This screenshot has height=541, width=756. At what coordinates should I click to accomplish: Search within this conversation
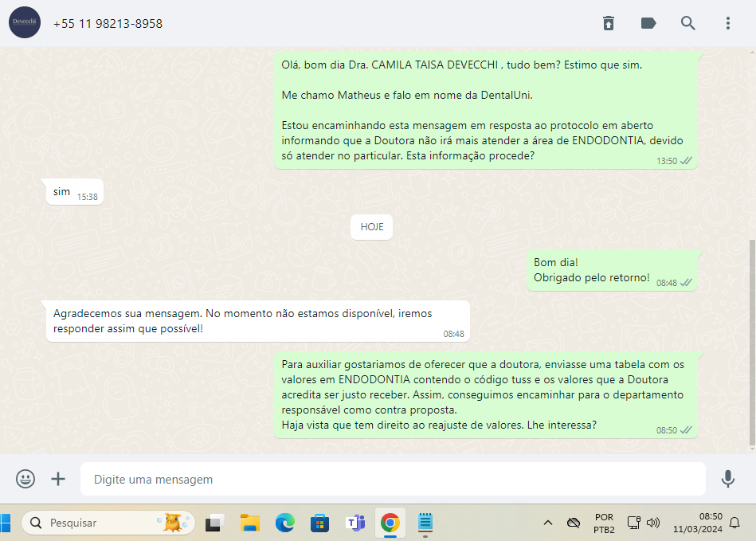tap(688, 23)
